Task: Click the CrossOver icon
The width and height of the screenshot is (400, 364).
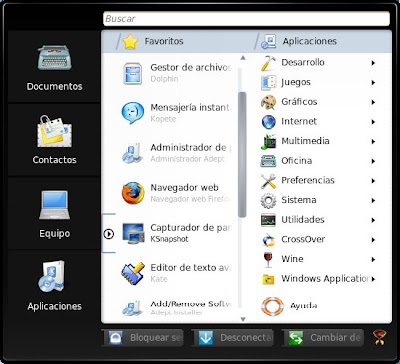Action: (x=268, y=240)
